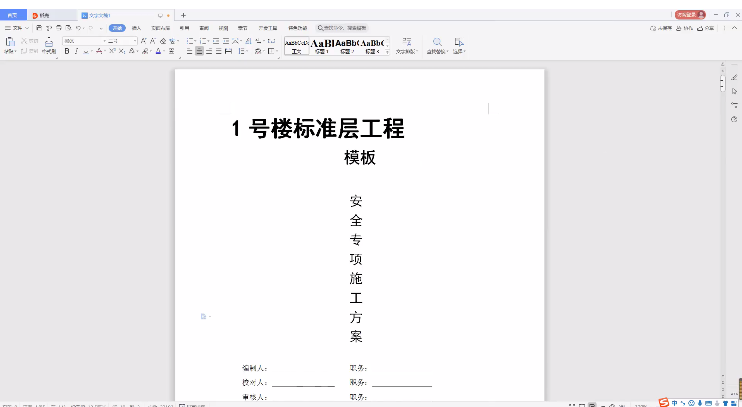Toggle center alignment button
Image resolution: width=742 pixels, height=407 pixels.
pos(199,51)
